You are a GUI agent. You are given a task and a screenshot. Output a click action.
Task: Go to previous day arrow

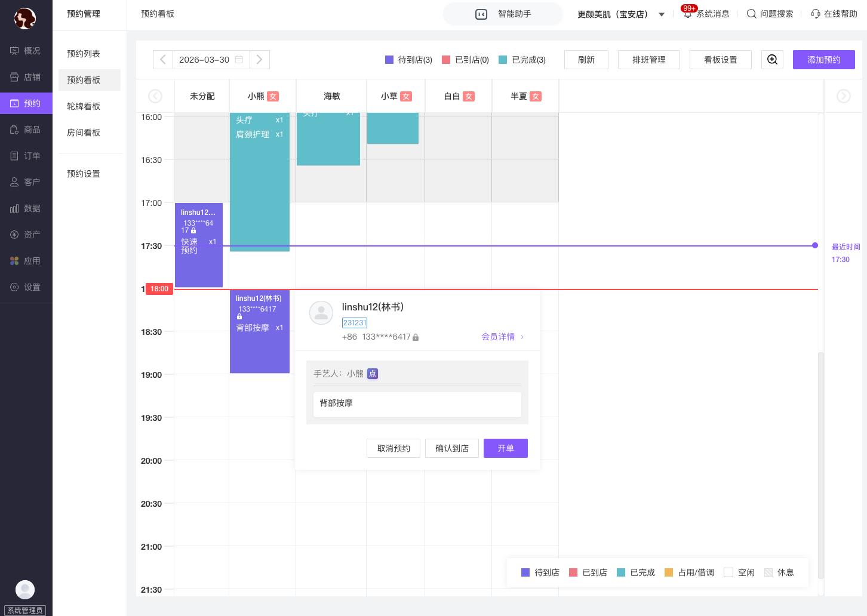(x=163, y=60)
